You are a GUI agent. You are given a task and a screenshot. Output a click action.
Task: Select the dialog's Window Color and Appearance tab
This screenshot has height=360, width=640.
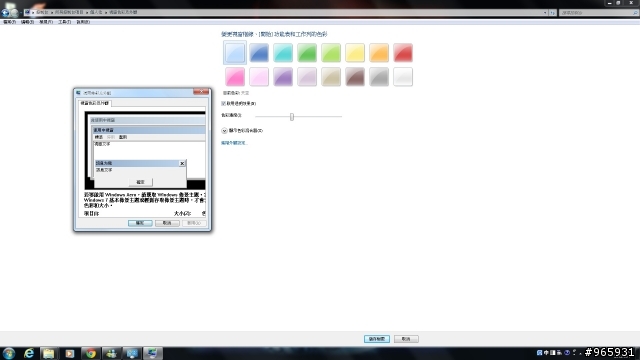(x=95, y=103)
